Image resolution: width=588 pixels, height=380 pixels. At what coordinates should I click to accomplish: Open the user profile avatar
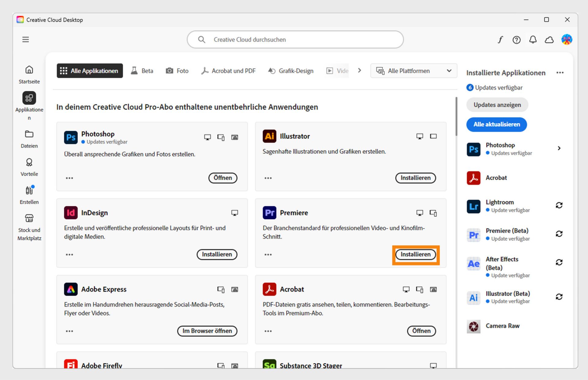[x=567, y=40]
